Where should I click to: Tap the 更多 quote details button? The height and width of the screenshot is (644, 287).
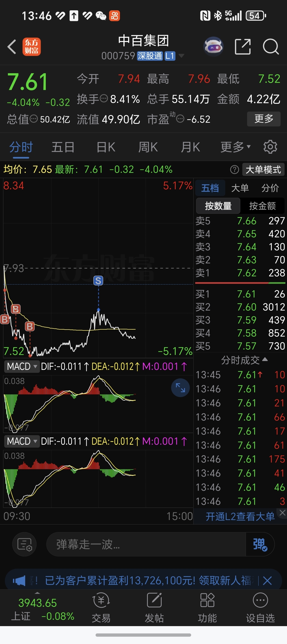pos(264,119)
